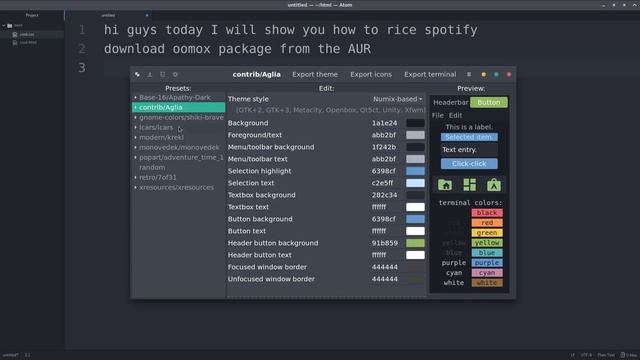Click the Textbox text white swatch
640x360 pixels.
point(415,207)
